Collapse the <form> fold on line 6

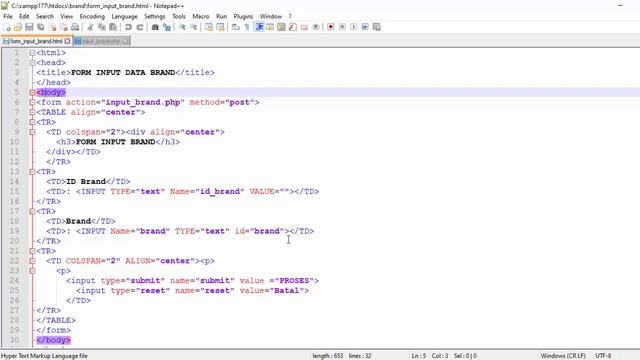(32, 102)
